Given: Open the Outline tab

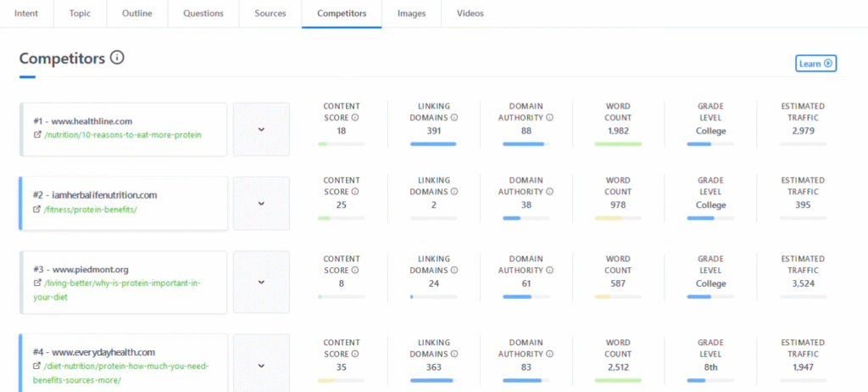Looking at the screenshot, I should [x=136, y=14].
